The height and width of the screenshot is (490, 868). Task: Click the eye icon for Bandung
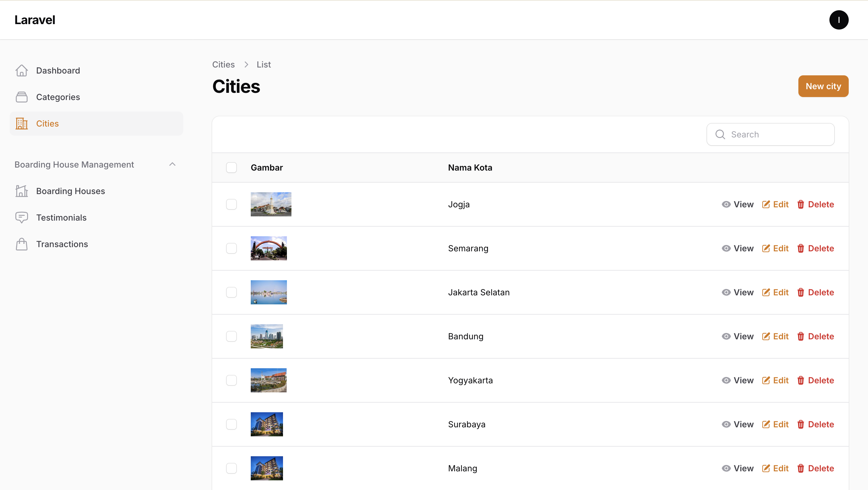[x=726, y=336]
